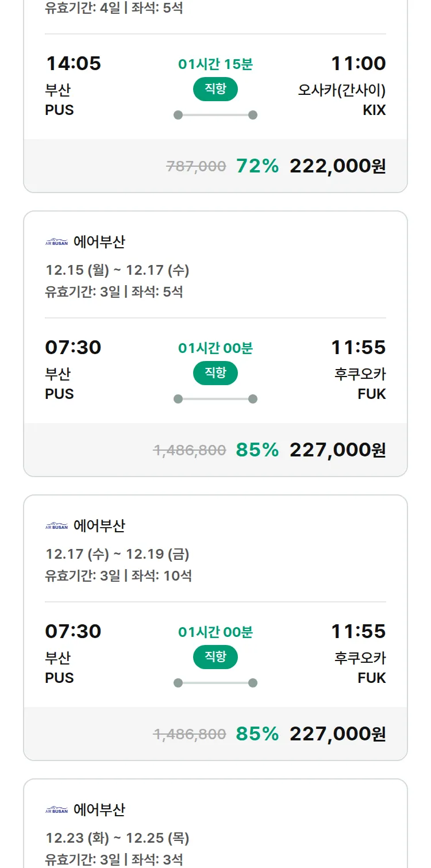This screenshot has width=431, height=868.
Task: Open the 12.23 (화) ~ 12.25 (목) date range
Action: 117,838
